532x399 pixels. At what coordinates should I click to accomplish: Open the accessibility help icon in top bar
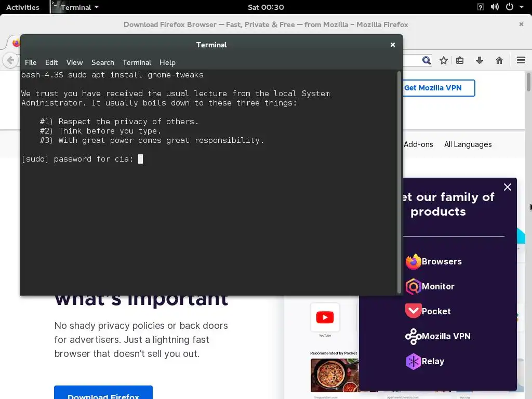480,7
